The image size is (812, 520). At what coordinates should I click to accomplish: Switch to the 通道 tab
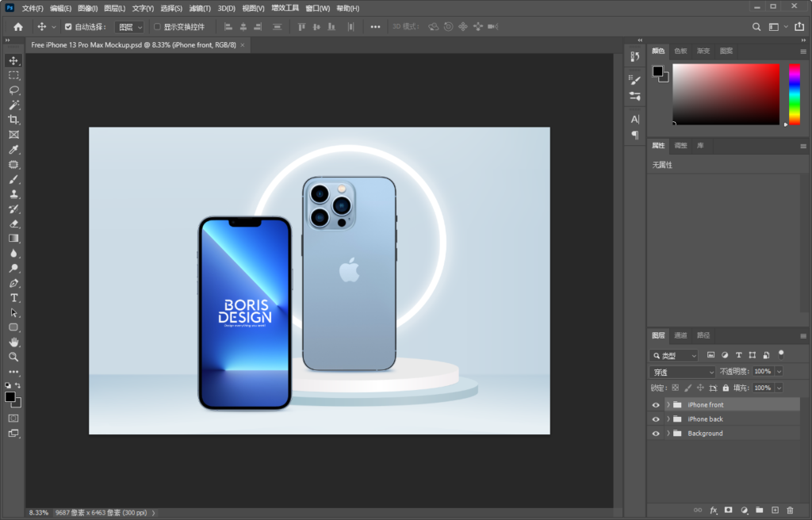tap(680, 335)
